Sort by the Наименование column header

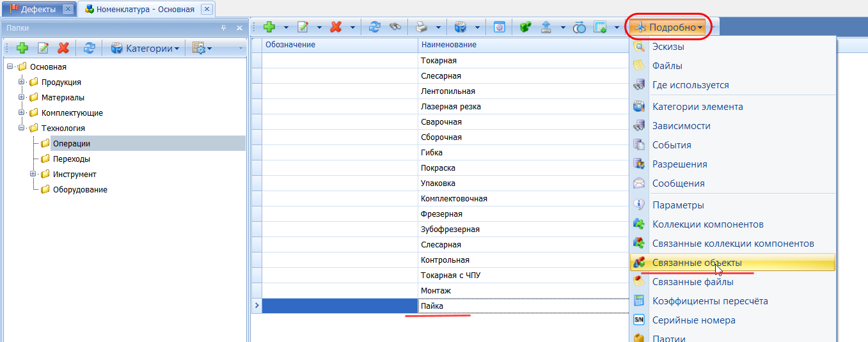(448, 45)
